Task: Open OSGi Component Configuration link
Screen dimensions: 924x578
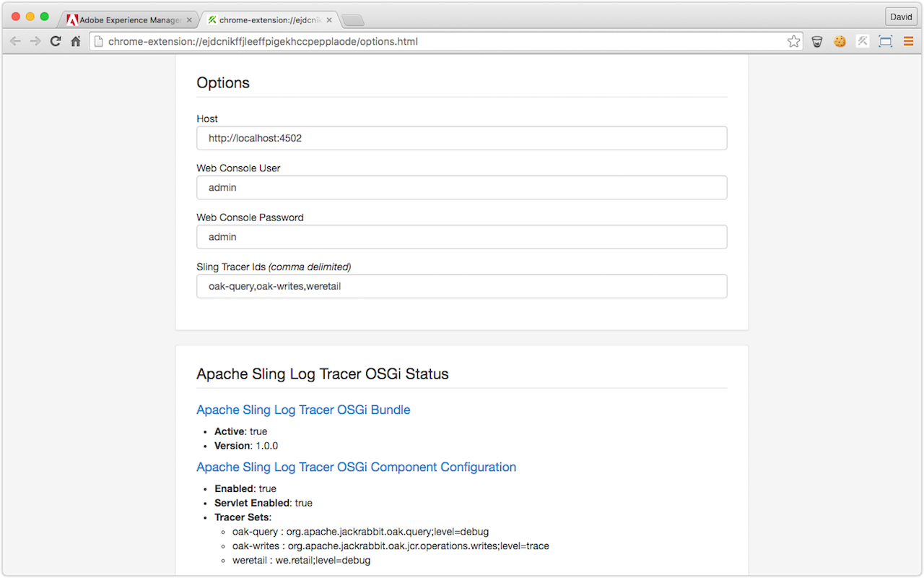Action: point(356,467)
